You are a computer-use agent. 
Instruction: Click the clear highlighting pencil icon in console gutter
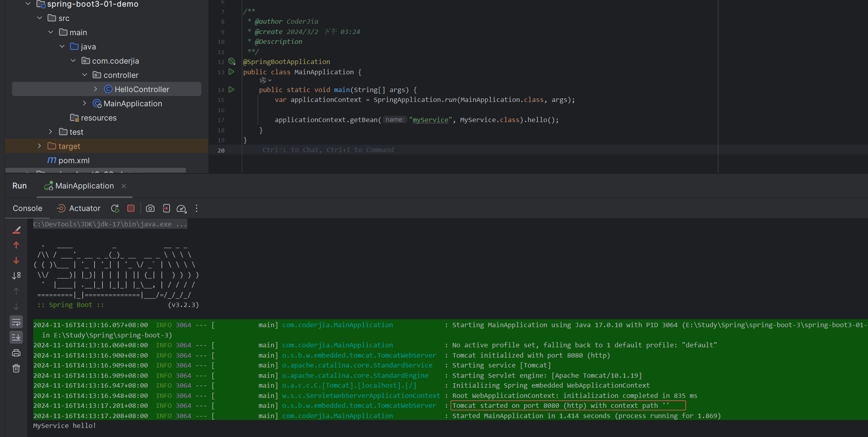16,230
